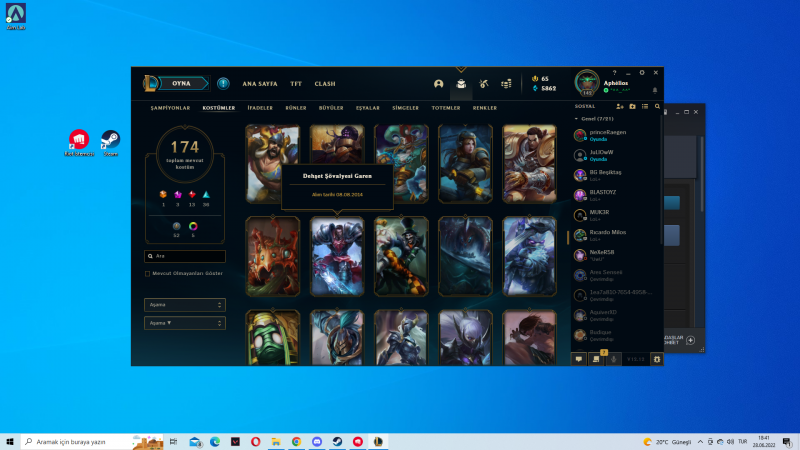Click the OYNA play button
The height and width of the screenshot is (450, 800).
[x=183, y=83]
